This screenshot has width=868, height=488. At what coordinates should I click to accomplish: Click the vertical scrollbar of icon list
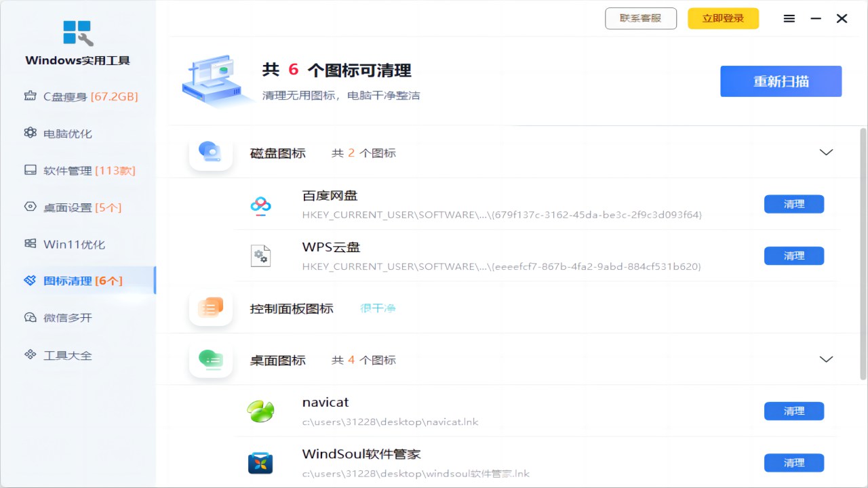863,253
